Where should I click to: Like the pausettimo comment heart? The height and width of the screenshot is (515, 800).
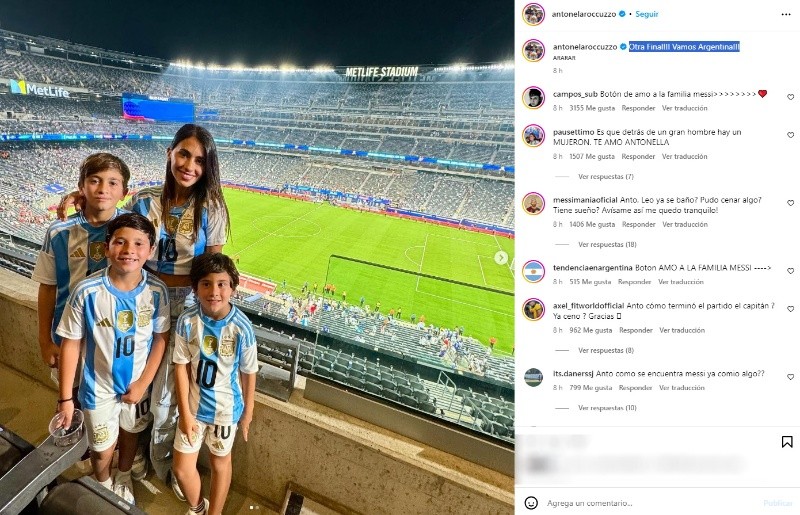click(x=790, y=135)
